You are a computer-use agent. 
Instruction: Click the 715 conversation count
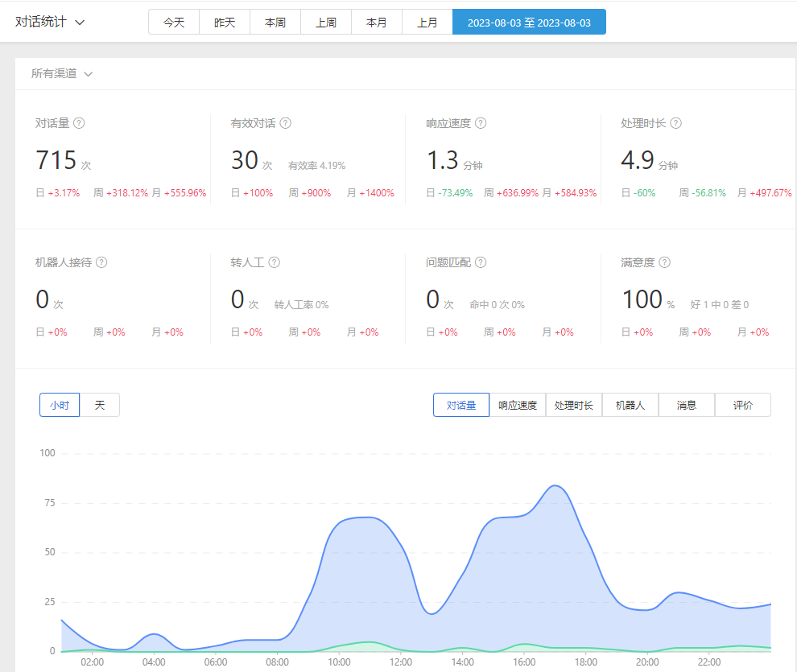tap(56, 160)
